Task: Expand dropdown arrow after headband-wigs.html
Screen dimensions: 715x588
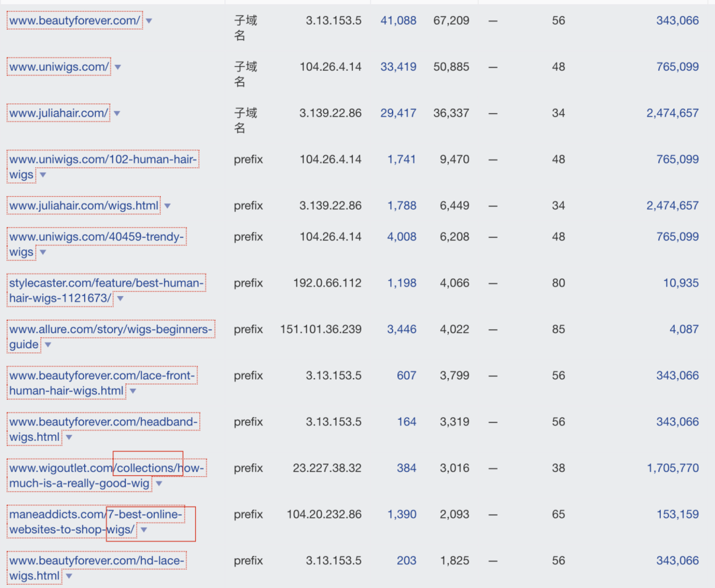Action: 69,438
